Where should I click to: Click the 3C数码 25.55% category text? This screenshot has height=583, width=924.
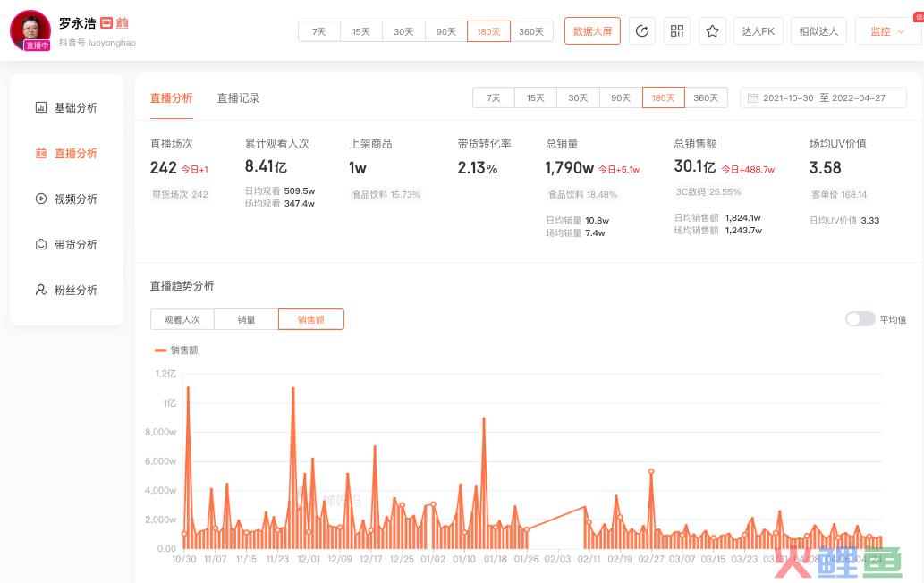click(x=708, y=192)
